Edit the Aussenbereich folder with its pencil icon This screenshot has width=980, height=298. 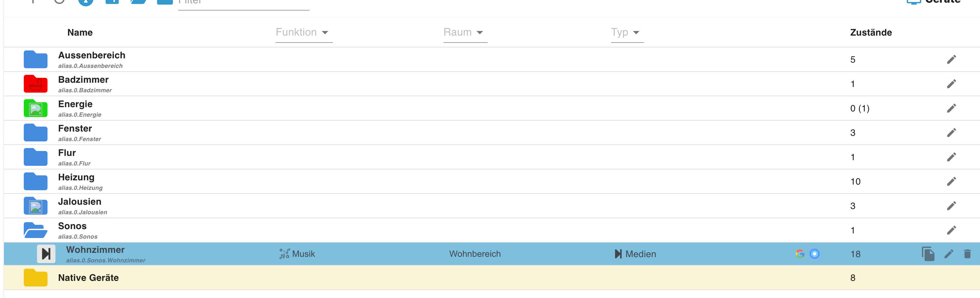[x=951, y=59]
